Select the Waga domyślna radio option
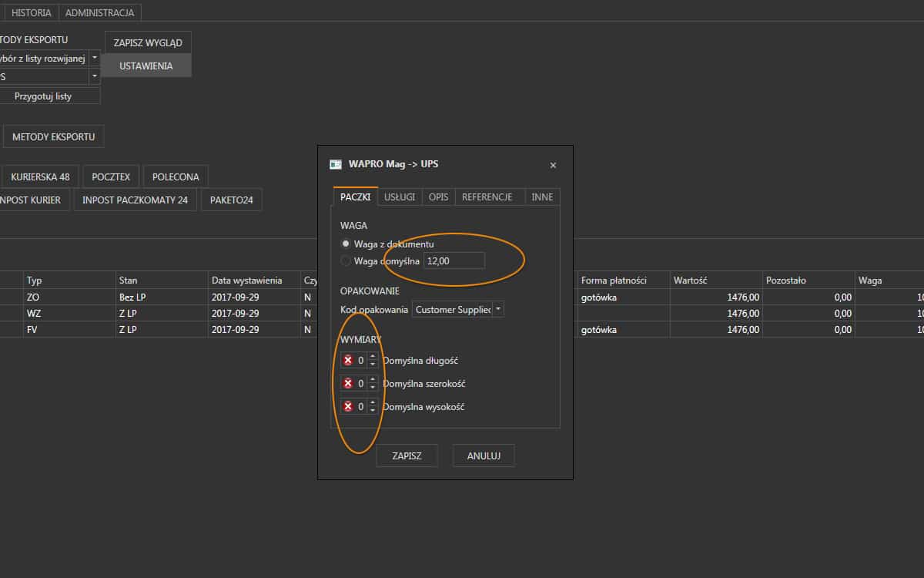Viewport: 924px width, 578px height. [x=346, y=261]
